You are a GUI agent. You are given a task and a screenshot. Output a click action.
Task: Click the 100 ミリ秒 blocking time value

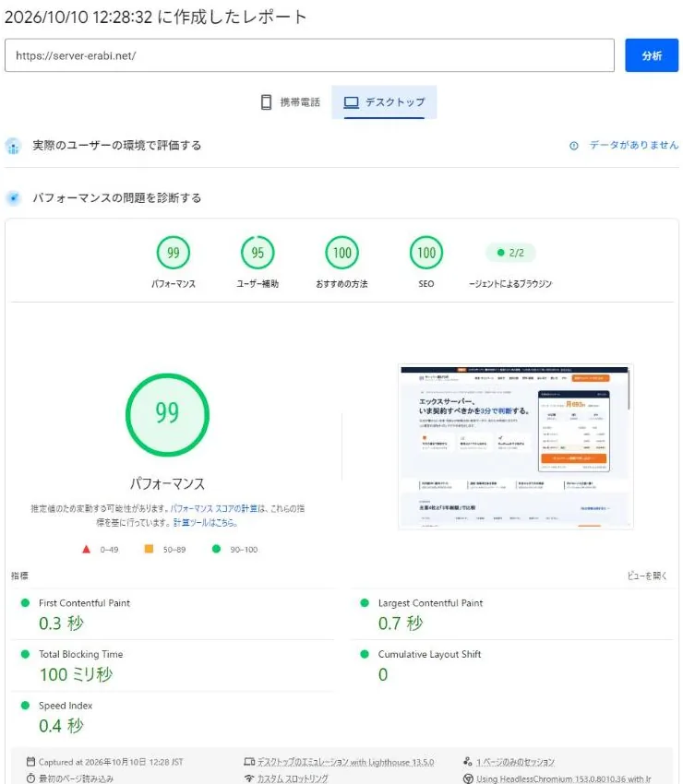coord(76,674)
